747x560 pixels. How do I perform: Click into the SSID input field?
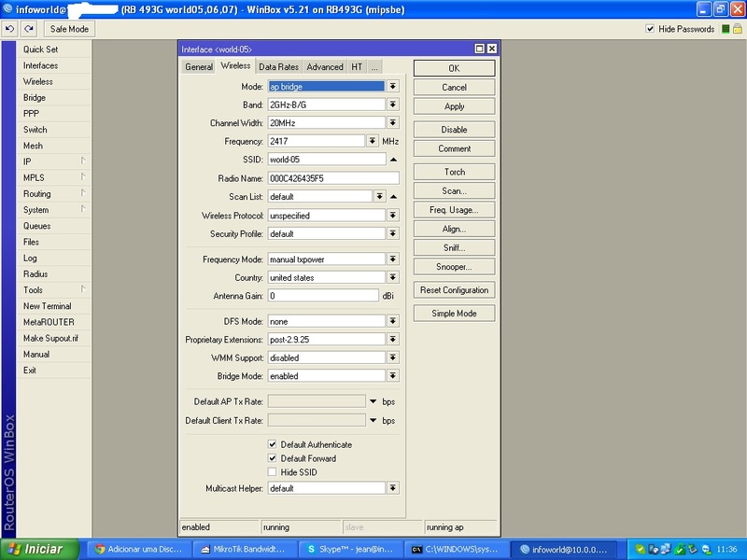pyautogui.click(x=326, y=160)
